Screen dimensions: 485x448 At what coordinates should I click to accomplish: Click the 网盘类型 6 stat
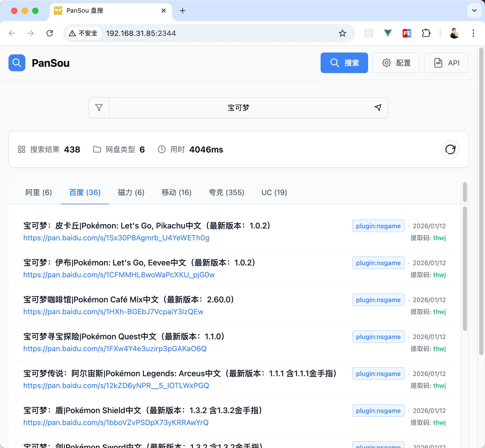(x=119, y=149)
